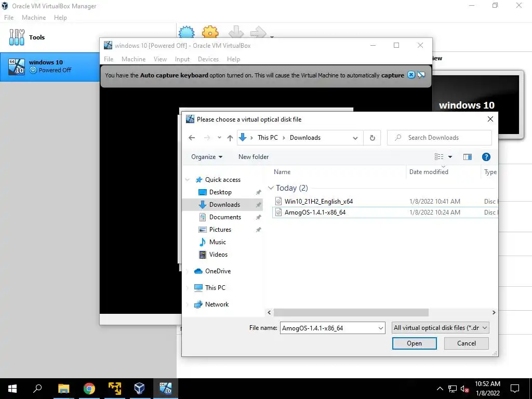This screenshot has height=399, width=532.
Task: Click the New folder button
Action: (x=254, y=157)
